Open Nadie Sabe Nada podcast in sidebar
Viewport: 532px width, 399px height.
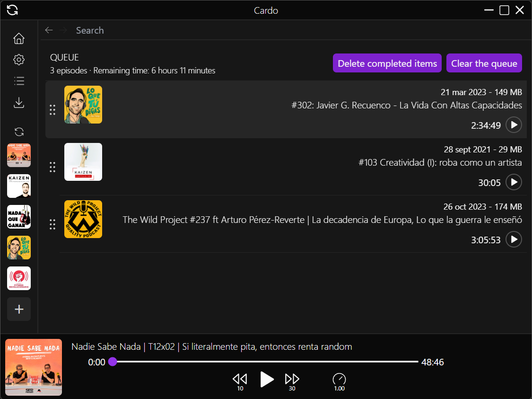19,155
